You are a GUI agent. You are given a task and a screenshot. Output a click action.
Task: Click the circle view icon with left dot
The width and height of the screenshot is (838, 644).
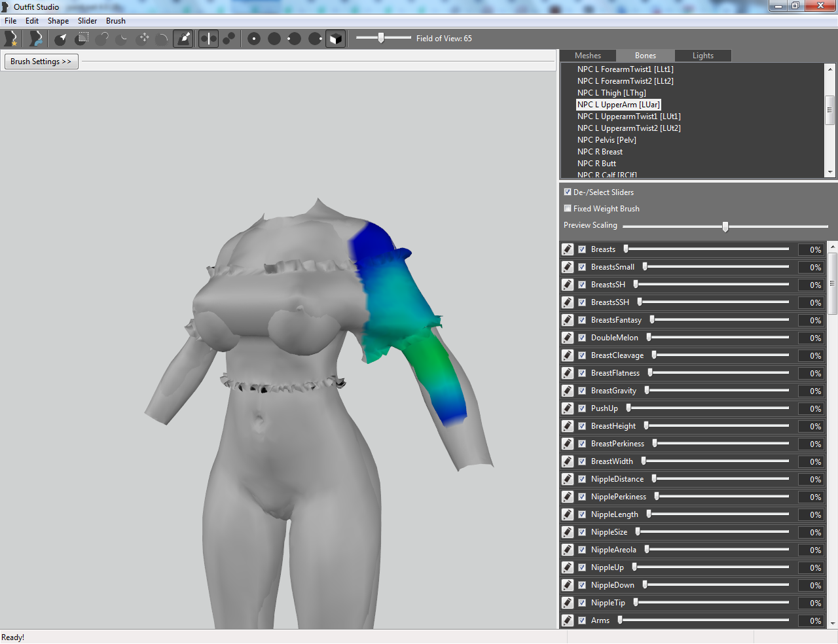295,39
